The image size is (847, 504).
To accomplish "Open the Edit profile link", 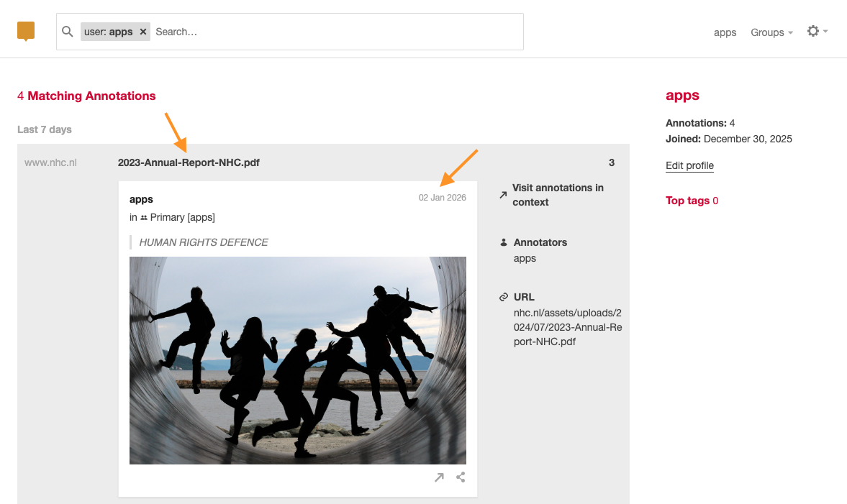I will click(689, 165).
